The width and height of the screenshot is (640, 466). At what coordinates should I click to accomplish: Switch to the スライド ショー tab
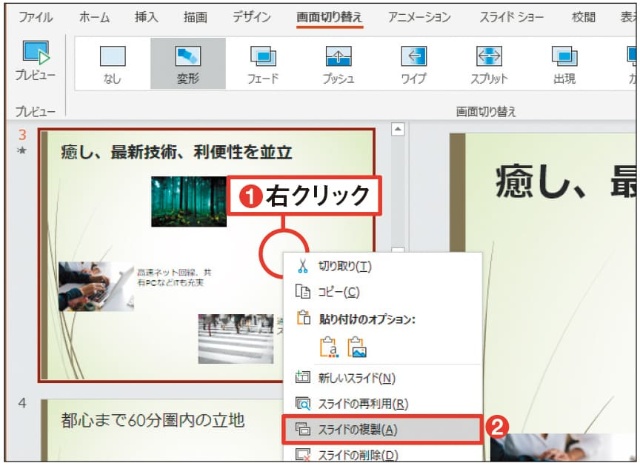511,17
